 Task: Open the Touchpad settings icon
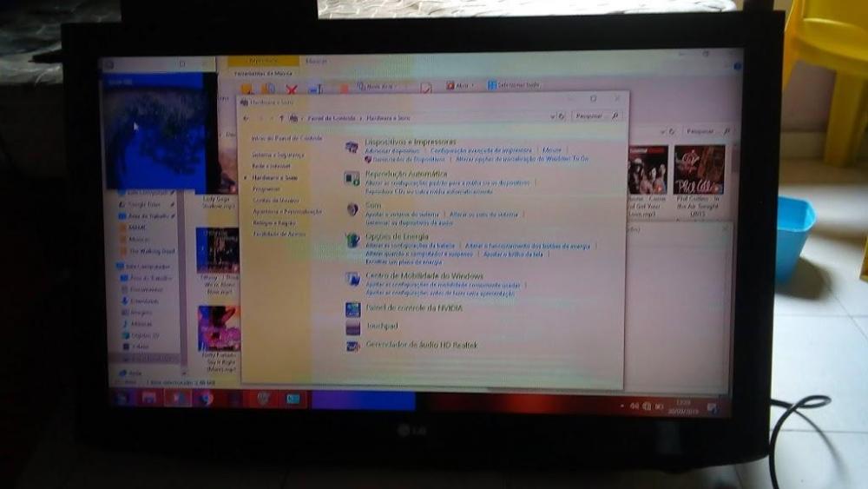pyautogui.click(x=353, y=327)
